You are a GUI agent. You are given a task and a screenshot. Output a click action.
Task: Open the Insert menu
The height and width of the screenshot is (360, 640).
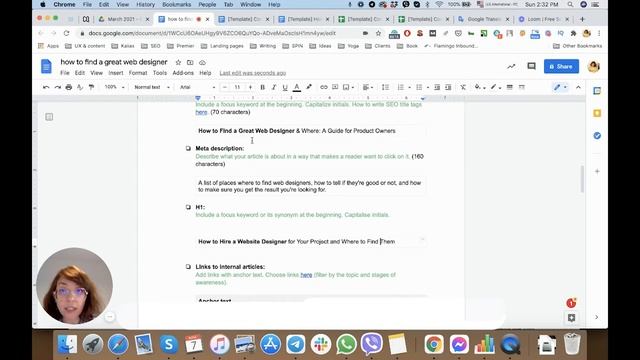[x=116, y=73]
